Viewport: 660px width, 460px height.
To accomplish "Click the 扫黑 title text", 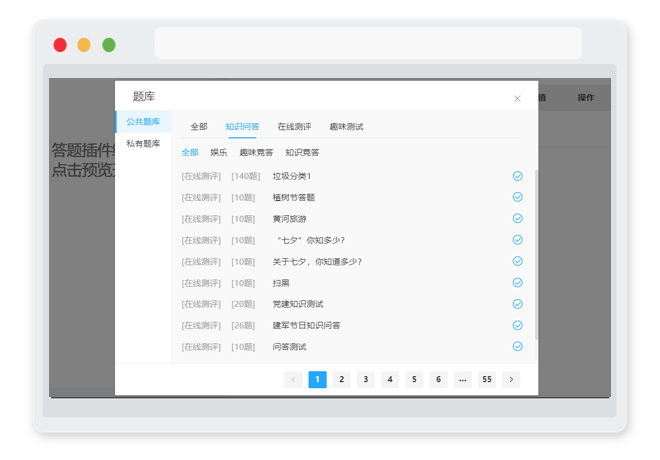I will [281, 283].
